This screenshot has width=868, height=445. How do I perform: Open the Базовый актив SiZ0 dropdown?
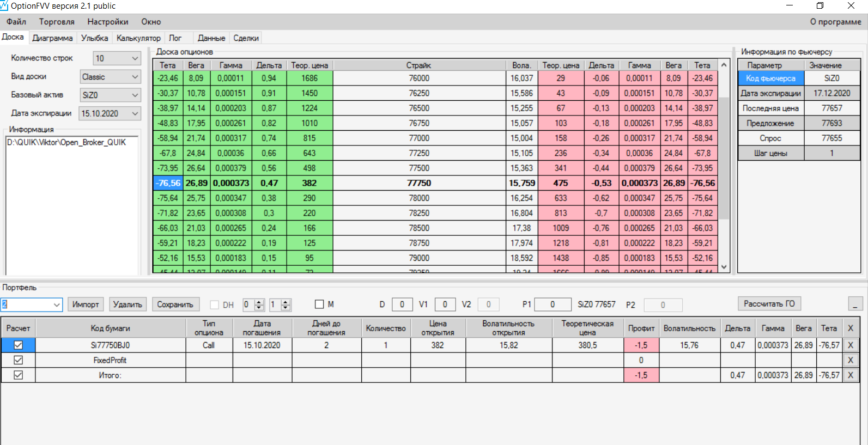coord(135,95)
